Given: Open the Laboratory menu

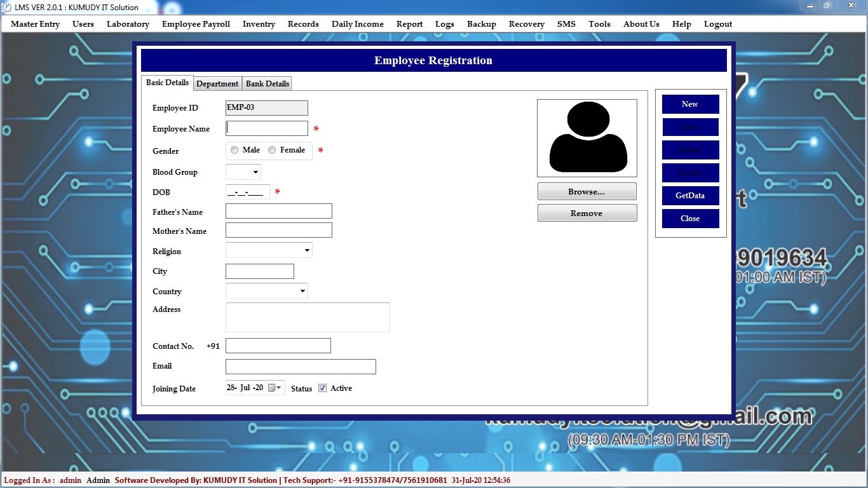Looking at the screenshot, I should pyautogui.click(x=128, y=24).
